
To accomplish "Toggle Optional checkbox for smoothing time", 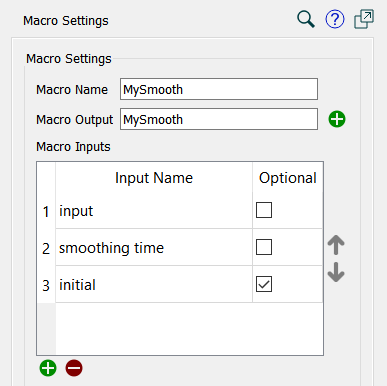I will tap(264, 247).
